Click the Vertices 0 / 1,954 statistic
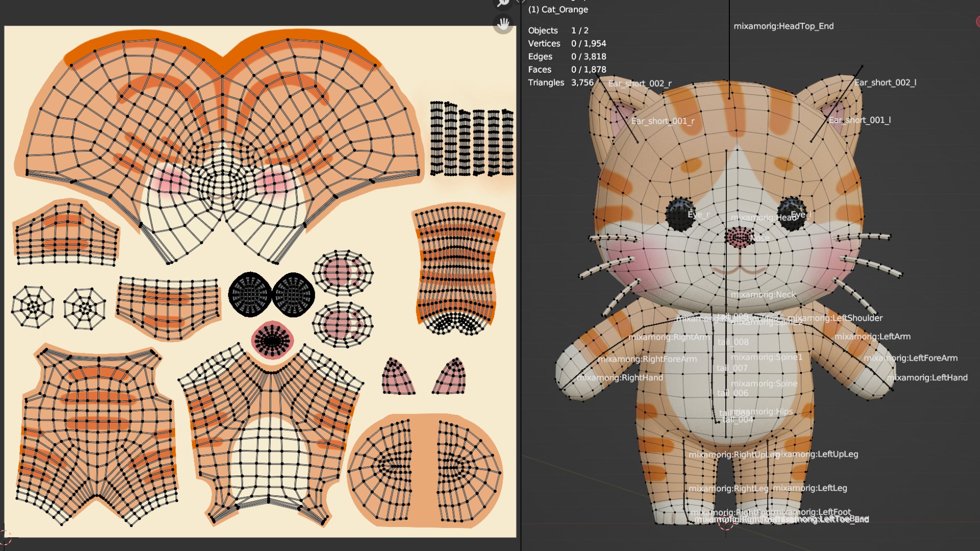 click(567, 43)
